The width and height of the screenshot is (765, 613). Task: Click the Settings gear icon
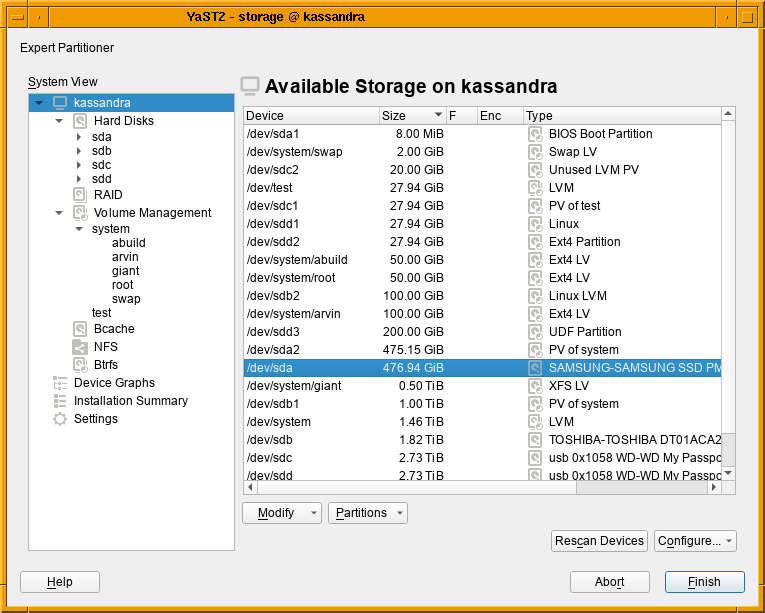pyautogui.click(x=60, y=419)
